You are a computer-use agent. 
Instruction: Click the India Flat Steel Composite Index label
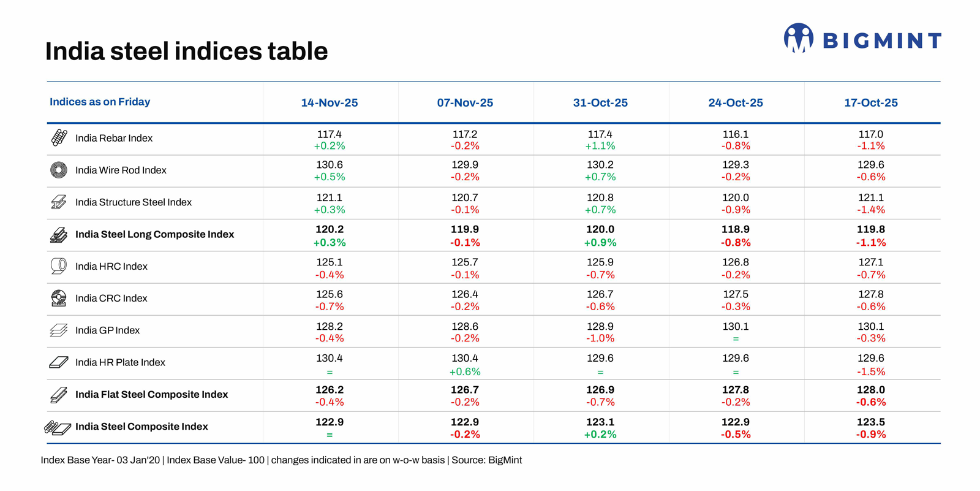click(x=151, y=395)
